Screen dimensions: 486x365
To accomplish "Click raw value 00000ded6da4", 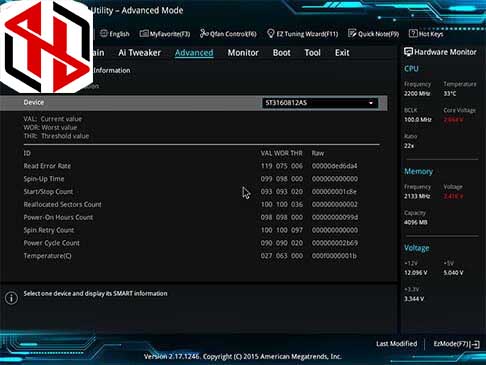I will [x=335, y=166].
